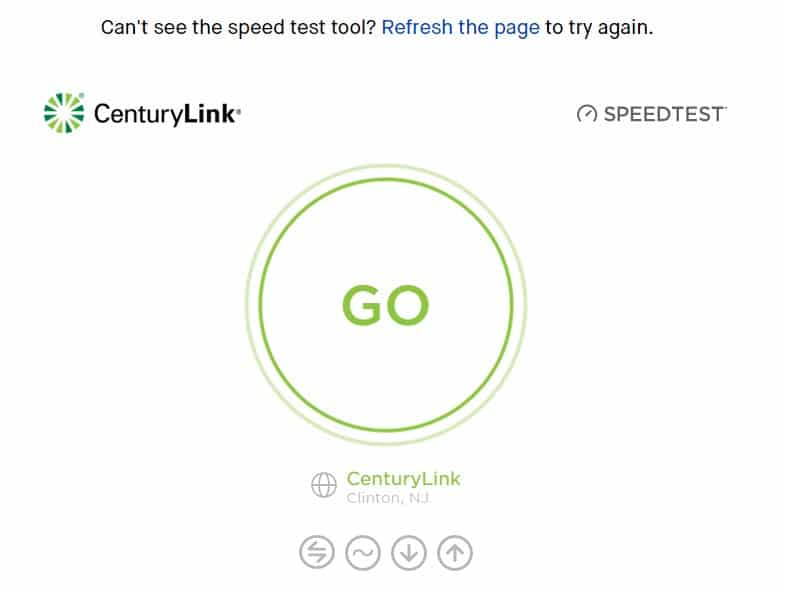Select the ping icon with opposing arrows
The height and width of the screenshot is (590, 785).
click(316, 552)
